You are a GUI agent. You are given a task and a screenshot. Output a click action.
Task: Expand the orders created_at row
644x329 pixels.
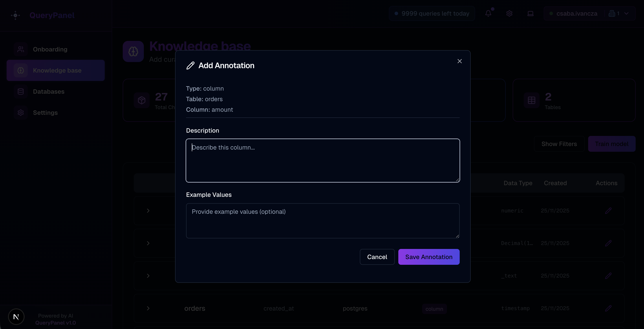[x=148, y=308]
